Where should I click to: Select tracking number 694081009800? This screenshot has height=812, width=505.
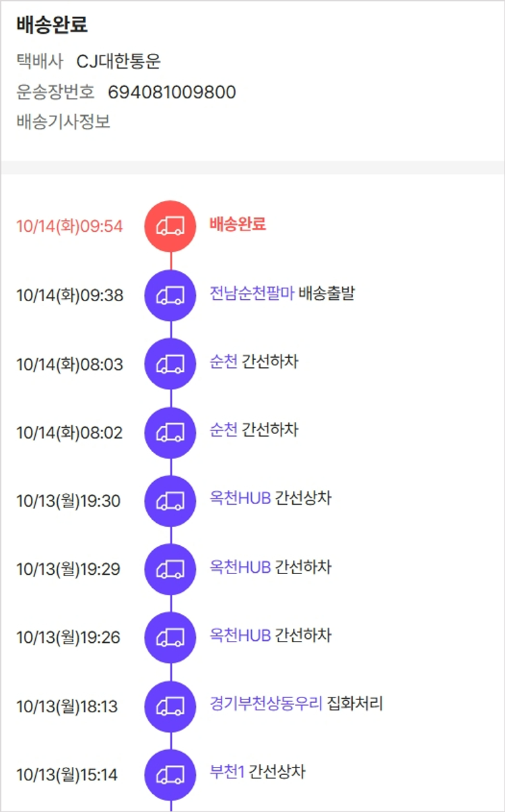click(172, 92)
